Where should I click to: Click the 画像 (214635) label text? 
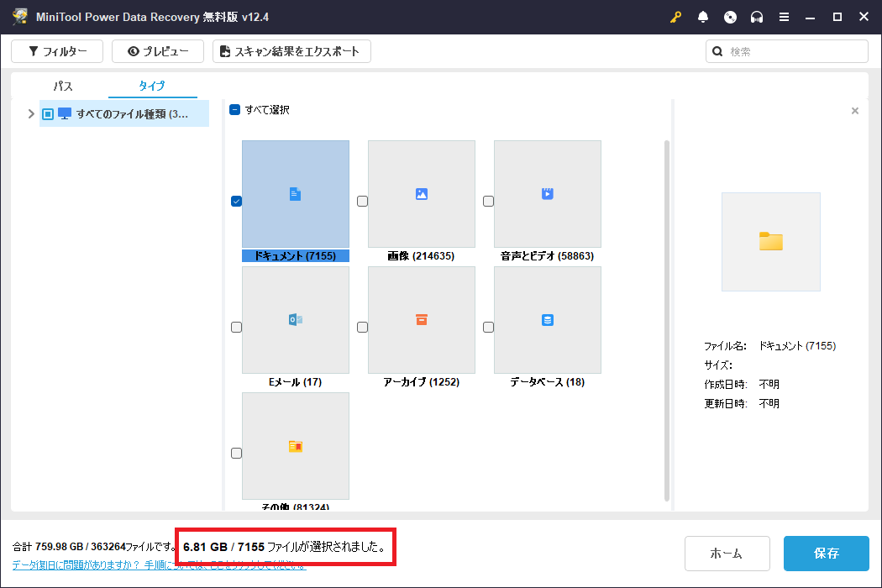(x=421, y=256)
